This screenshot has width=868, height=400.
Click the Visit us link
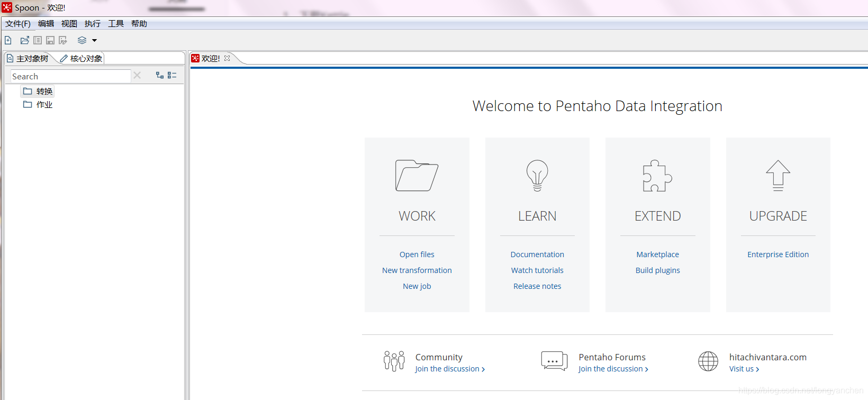pyautogui.click(x=744, y=369)
